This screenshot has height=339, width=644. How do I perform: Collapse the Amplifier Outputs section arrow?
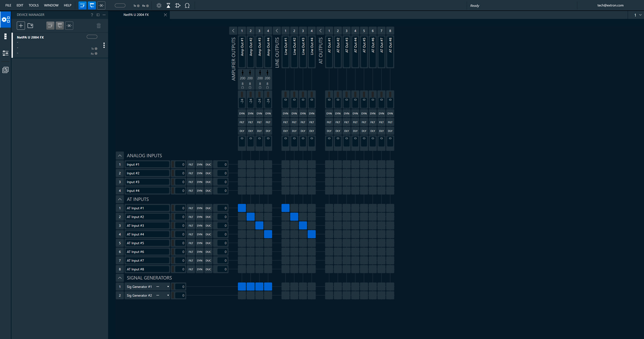233,31
